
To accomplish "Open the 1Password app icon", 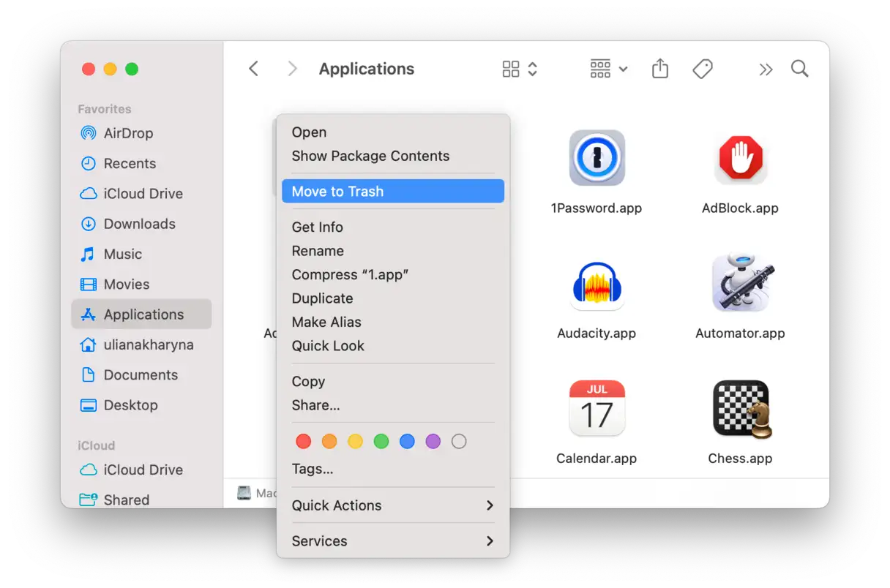I will (597, 158).
